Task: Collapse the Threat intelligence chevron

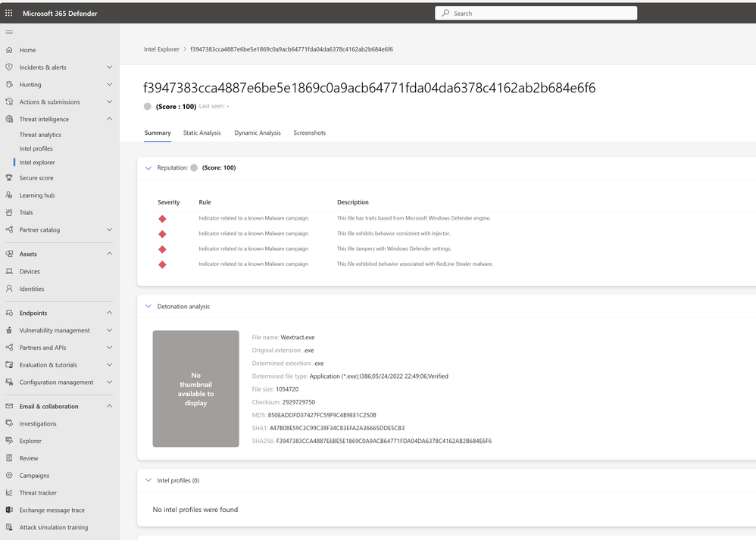Action: point(109,119)
